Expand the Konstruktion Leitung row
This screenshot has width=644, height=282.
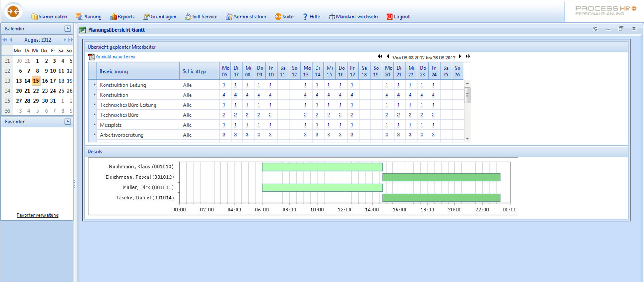pyautogui.click(x=94, y=85)
